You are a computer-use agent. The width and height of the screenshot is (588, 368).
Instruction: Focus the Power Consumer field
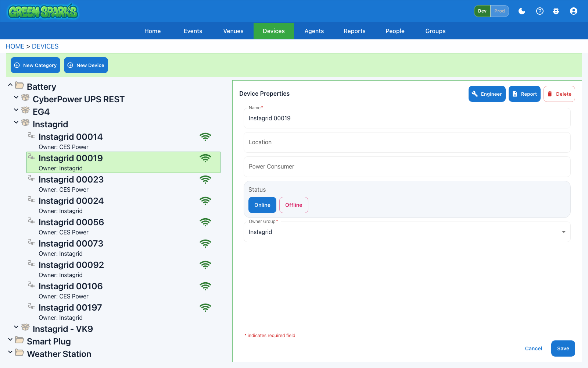tap(407, 167)
